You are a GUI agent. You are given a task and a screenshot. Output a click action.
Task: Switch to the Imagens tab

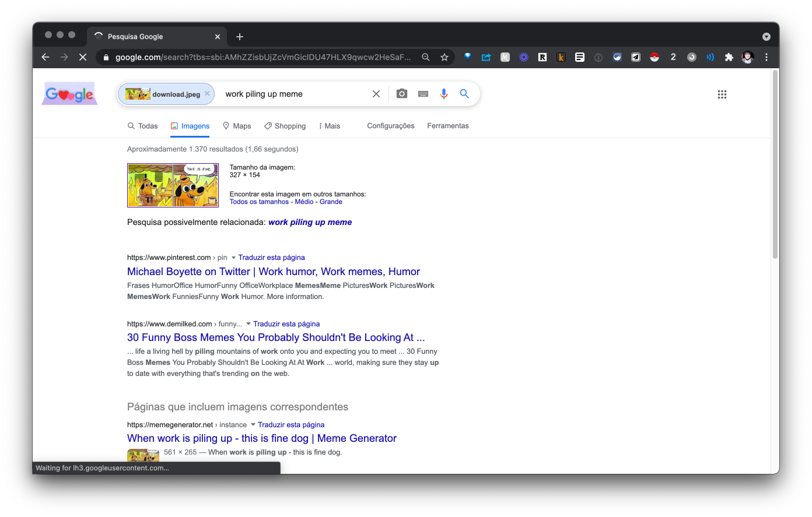(190, 126)
